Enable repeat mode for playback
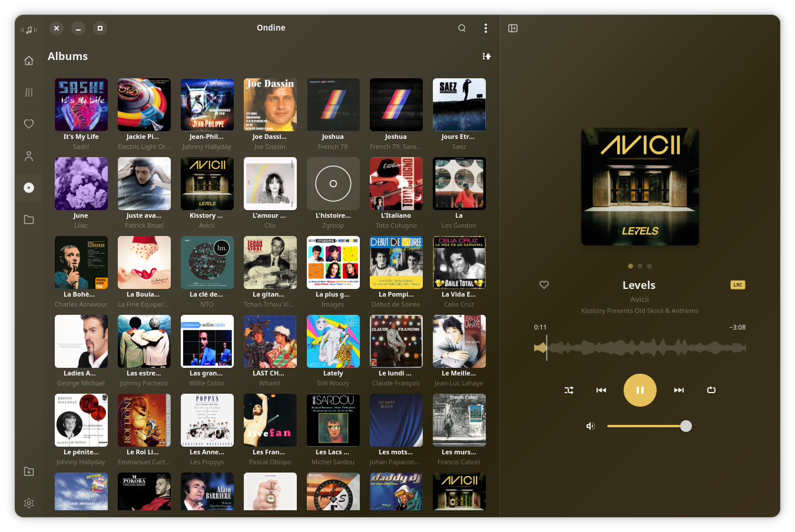The image size is (795, 532). coord(711,390)
